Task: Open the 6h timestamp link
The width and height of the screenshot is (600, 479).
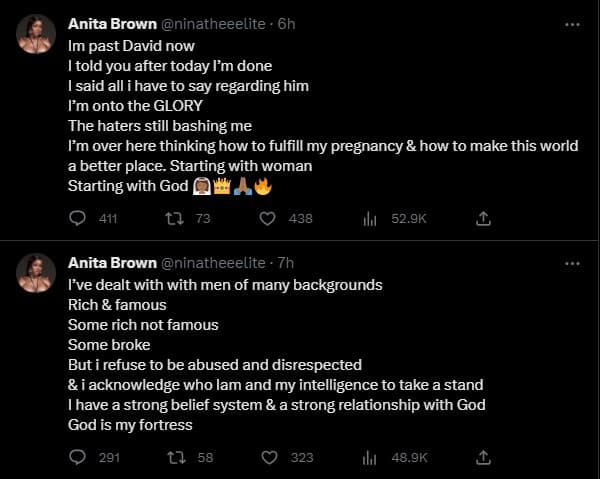Action: click(286, 23)
